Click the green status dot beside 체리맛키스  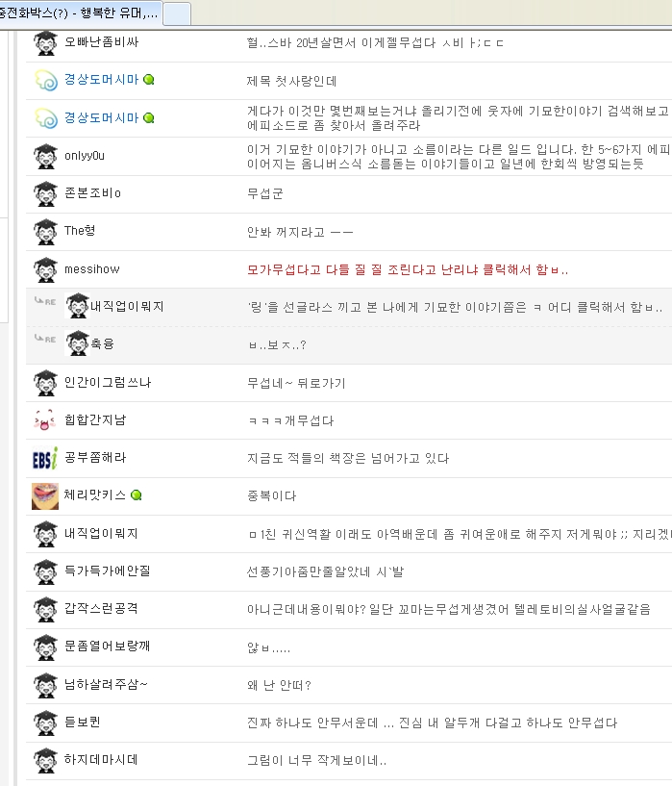(x=137, y=495)
